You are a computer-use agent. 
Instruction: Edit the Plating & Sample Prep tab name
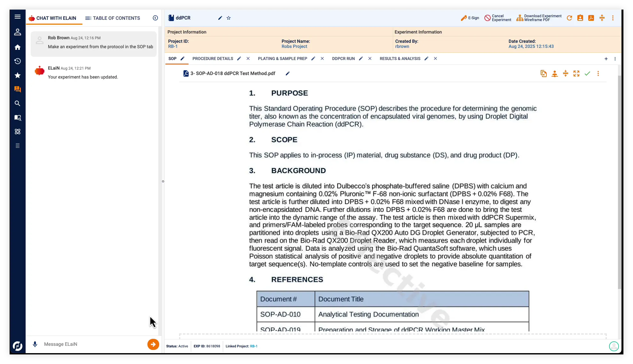[x=313, y=58]
